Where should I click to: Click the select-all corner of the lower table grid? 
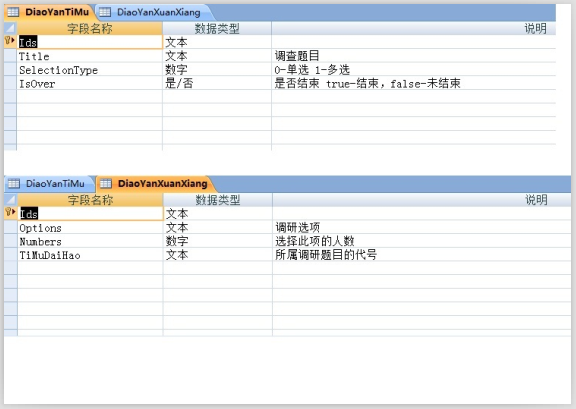pos(10,200)
